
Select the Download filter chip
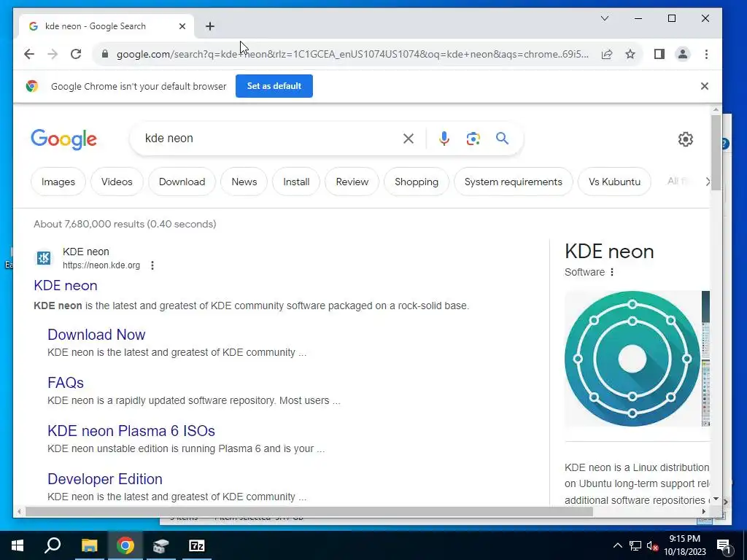coord(182,182)
